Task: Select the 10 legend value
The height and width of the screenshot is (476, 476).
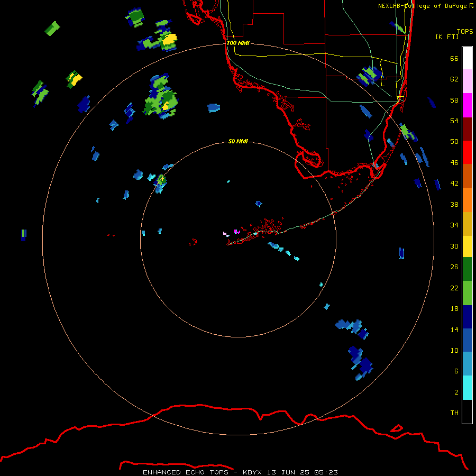Action: click(454, 350)
